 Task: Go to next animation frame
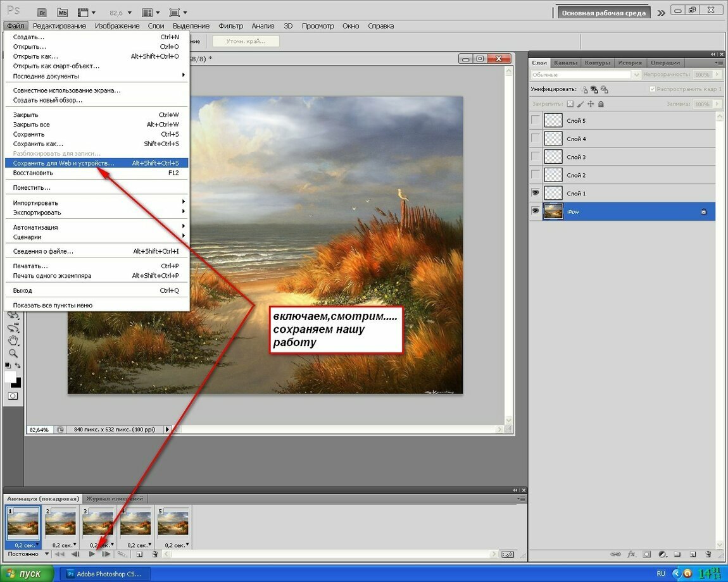click(x=106, y=554)
